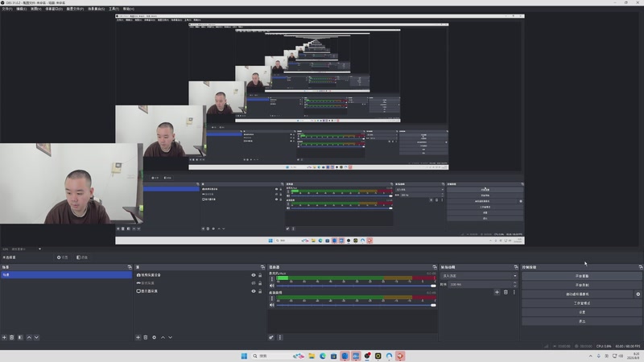644x362 pixels.
Task: Move source down arrow in Sources dock
Action: pyautogui.click(x=170, y=337)
